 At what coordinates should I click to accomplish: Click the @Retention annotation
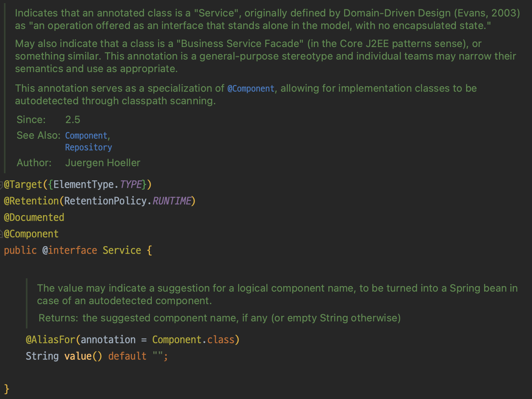(31, 201)
